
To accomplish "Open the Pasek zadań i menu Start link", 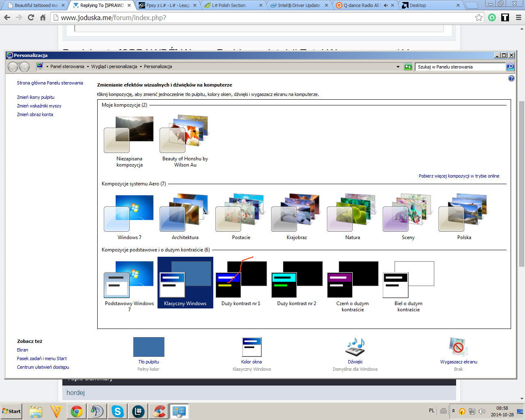I will [x=42, y=358].
